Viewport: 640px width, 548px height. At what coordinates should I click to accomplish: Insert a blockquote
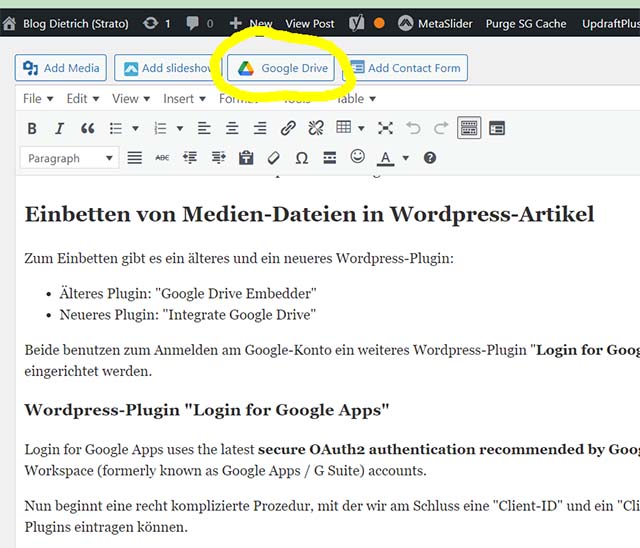point(87,128)
